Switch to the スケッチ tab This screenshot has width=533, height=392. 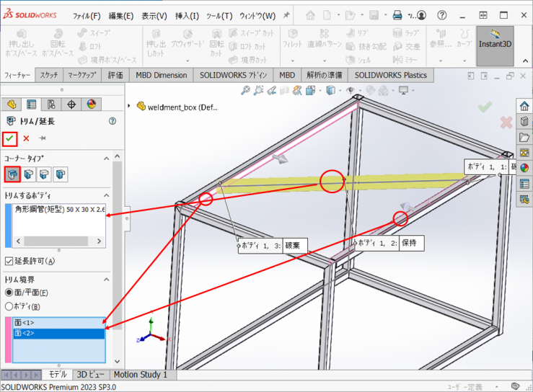(49, 75)
